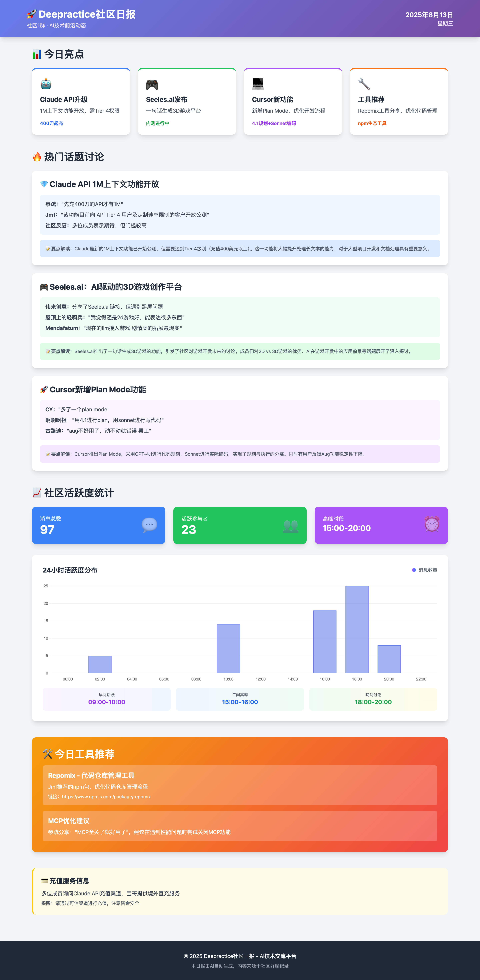Screen dimensions: 480x980
Task: Click 琴疏分享 MCP全关了就好用了 line
Action: point(139,832)
